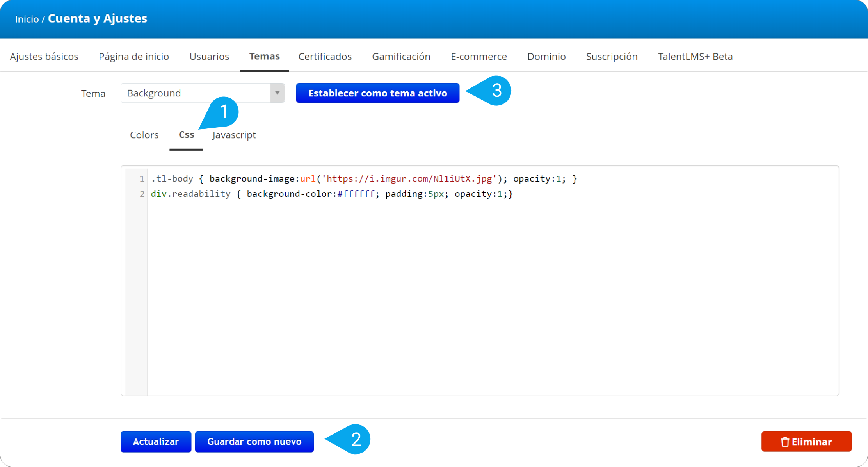Image resolution: width=868 pixels, height=467 pixels.
Task: Switch to Página de inicio tab
Action: pyautogui.click(x=133, y=56)
